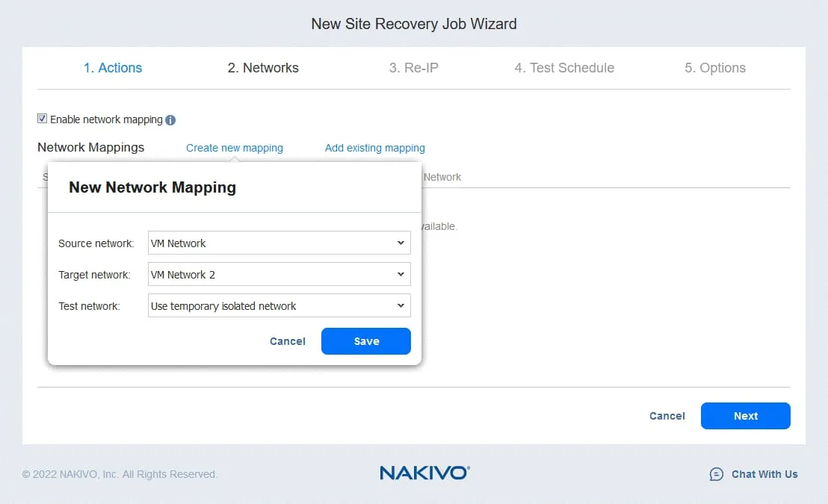Image resolution: width=828 pixels, height=504 pixels.
Task: Go to the Test Schedule step
Action: coord(564,67)
